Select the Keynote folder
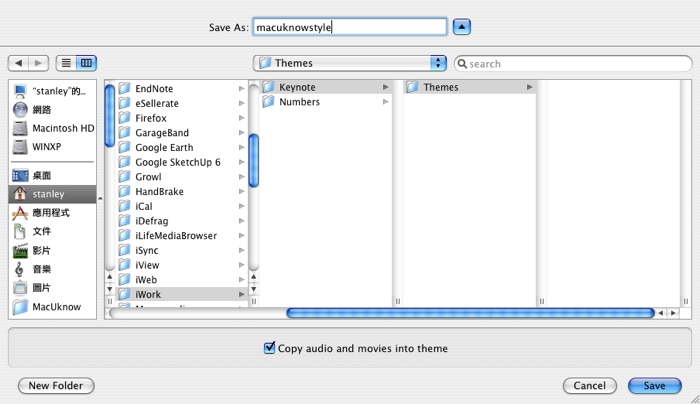Viewport: 700px width, 404px height. coord(326,87)
